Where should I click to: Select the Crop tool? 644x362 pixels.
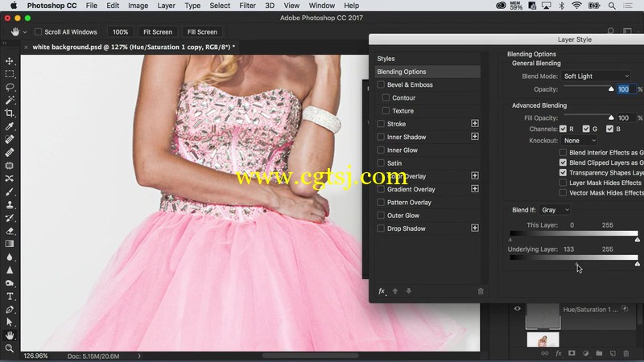10,113
